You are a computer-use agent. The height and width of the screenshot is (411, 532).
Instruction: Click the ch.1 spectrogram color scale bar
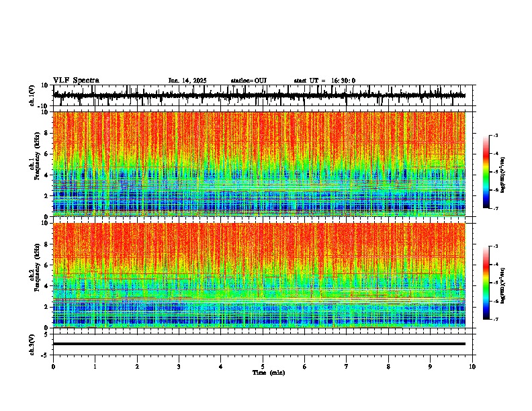[x=486, y=172]
